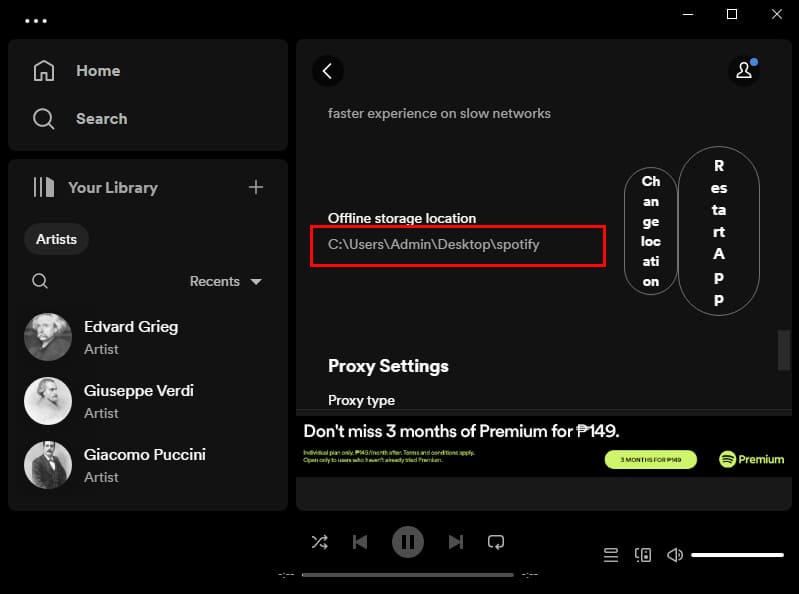The width and height of the screenshot is (799, 594).
Task: Click the Search magnifier icon in sidebar
Action: (x=44, y=119)
